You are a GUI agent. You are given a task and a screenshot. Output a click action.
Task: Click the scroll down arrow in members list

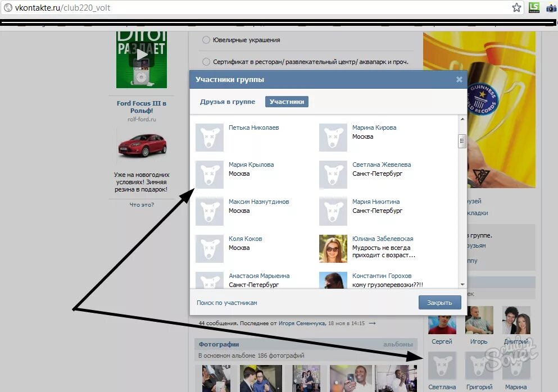pos(462,284)
